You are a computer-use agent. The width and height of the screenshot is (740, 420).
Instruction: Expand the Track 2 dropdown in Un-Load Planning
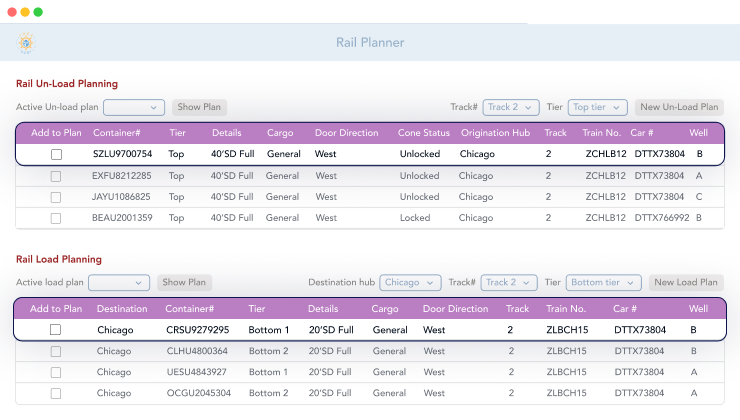[x=511, y=107]
